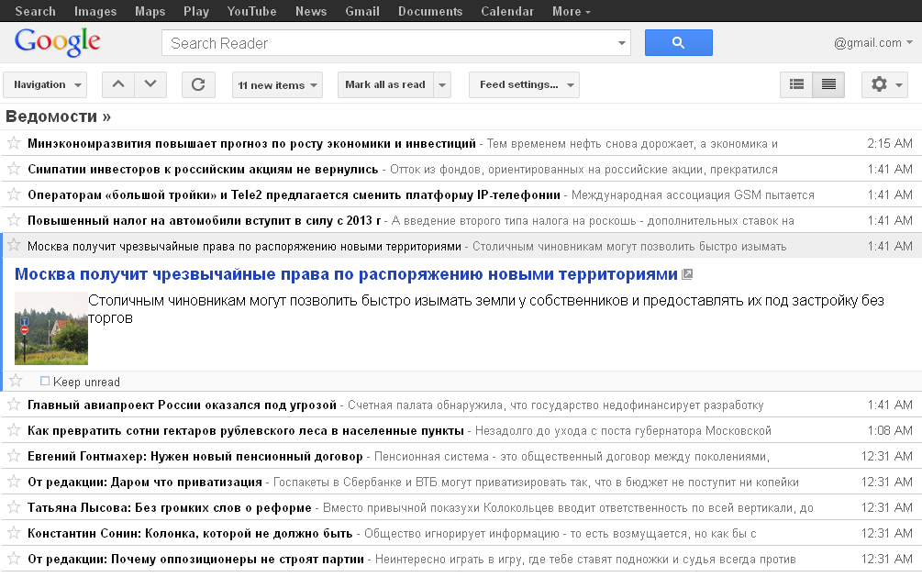Star the open article in the footer bar

pyautogui.click(x=16, y=381)
